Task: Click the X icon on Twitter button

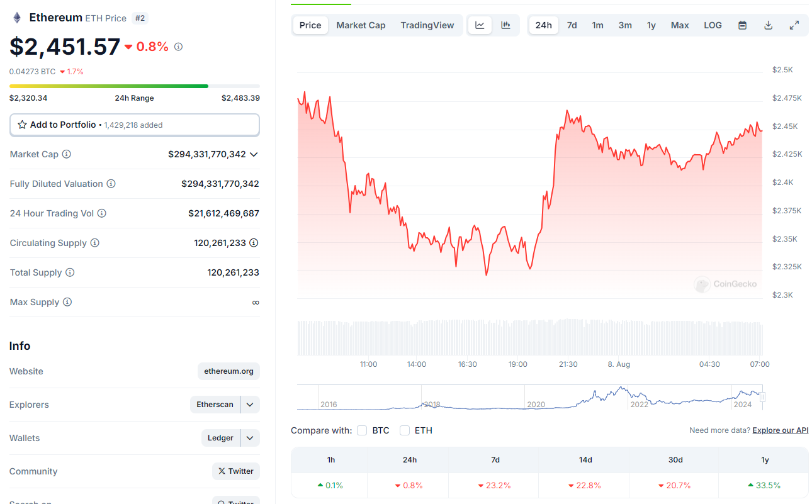Action: click(222, 471)
